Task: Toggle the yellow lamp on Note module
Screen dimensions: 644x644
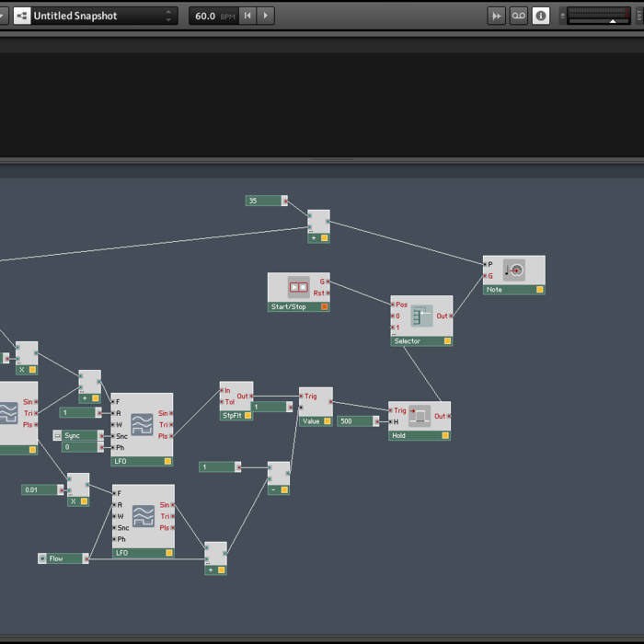Action: tap(540, 290)
